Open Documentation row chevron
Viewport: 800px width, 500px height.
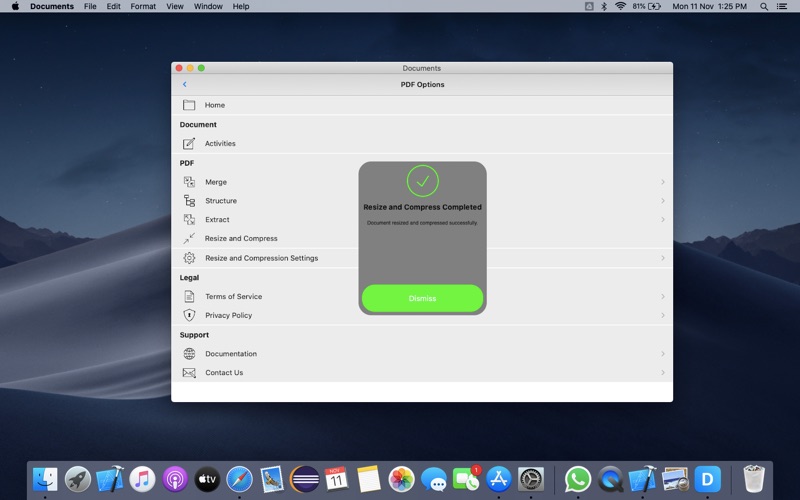pyautogui.click(x=663, y=354)
